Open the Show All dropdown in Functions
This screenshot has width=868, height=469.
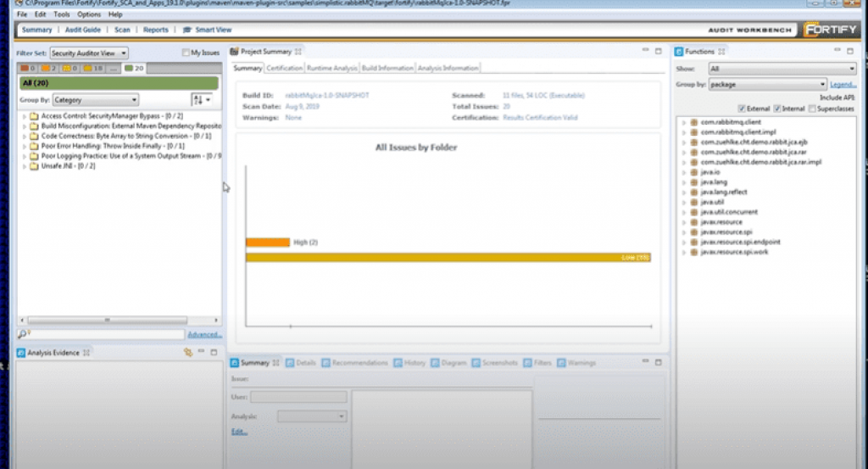click(x=782, y=69)
